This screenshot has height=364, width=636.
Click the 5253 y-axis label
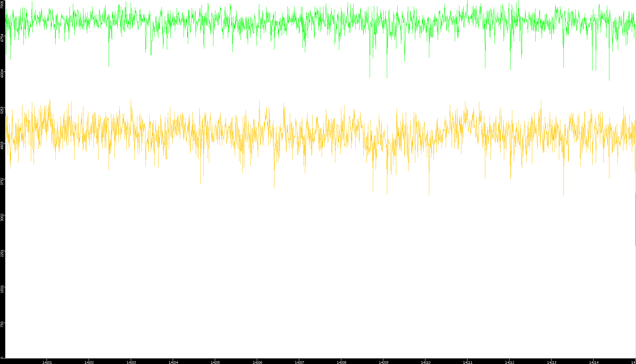(2, 110)
